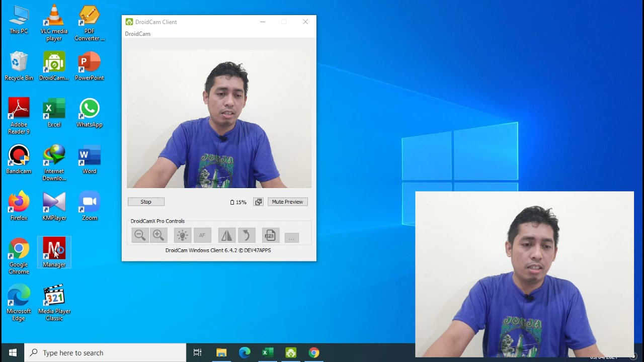644x362 pixels.
Task: Minimize the DroidCam Client window
Action: tap(263, 22)
